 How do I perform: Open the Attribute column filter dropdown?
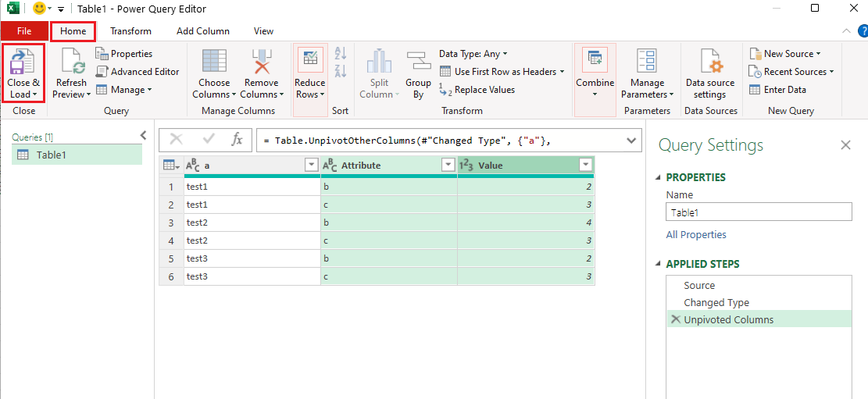click(448, 165)
